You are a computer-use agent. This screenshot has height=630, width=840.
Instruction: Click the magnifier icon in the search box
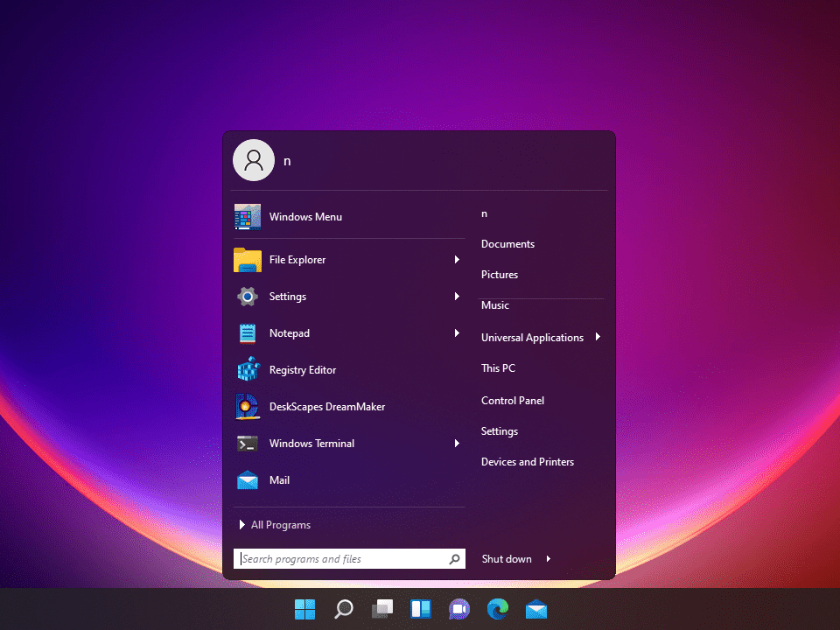point(454,558)
